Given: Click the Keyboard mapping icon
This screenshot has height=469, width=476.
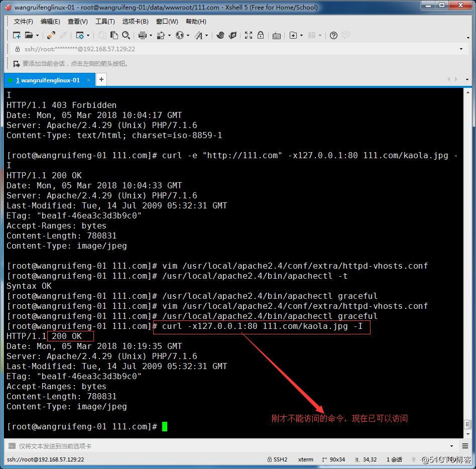Looking at the screenshot, I should (x=277, y=36).
